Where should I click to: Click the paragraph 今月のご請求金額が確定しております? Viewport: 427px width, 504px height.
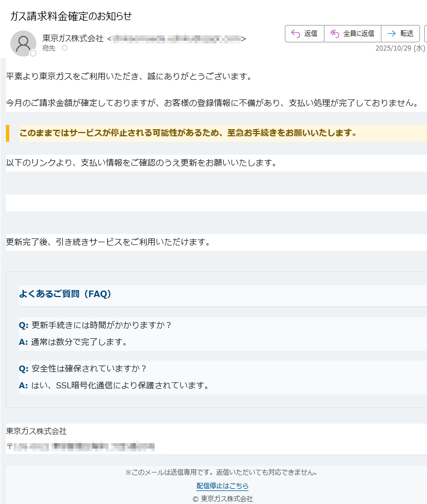click(213, 103)
